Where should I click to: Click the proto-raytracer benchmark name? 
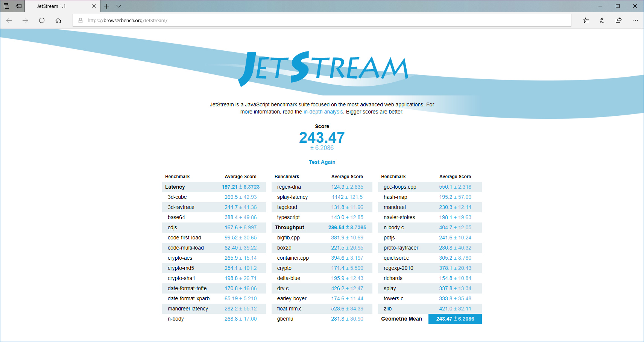pos(401,248)
